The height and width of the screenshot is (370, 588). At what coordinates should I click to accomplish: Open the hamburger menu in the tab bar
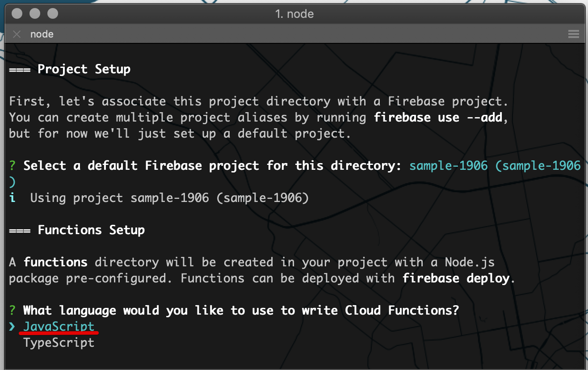coord(573,34)
